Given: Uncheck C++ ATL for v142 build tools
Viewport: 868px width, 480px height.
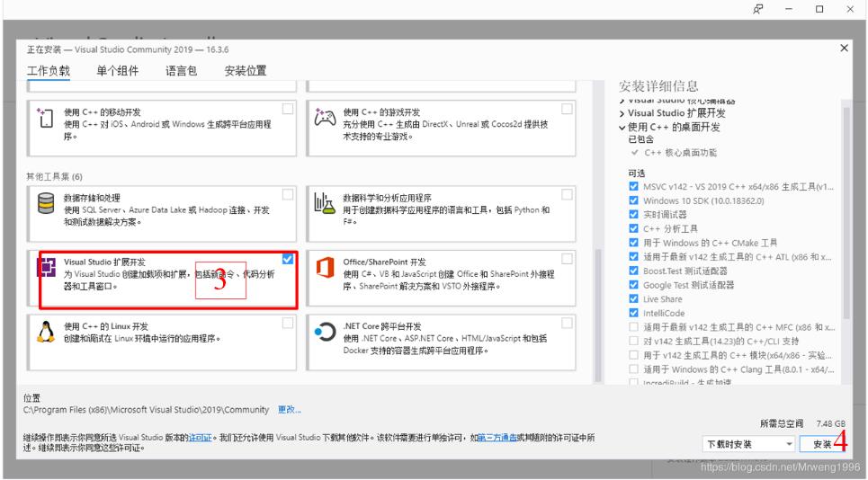Looking at the screenshot, I should click(x=633, y=256).
